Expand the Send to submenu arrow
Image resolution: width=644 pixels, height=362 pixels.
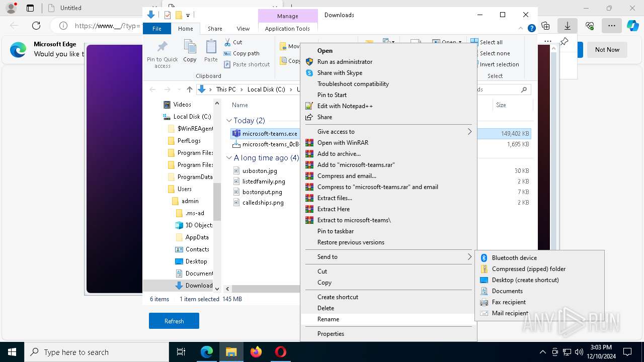[x=469, y=257]
